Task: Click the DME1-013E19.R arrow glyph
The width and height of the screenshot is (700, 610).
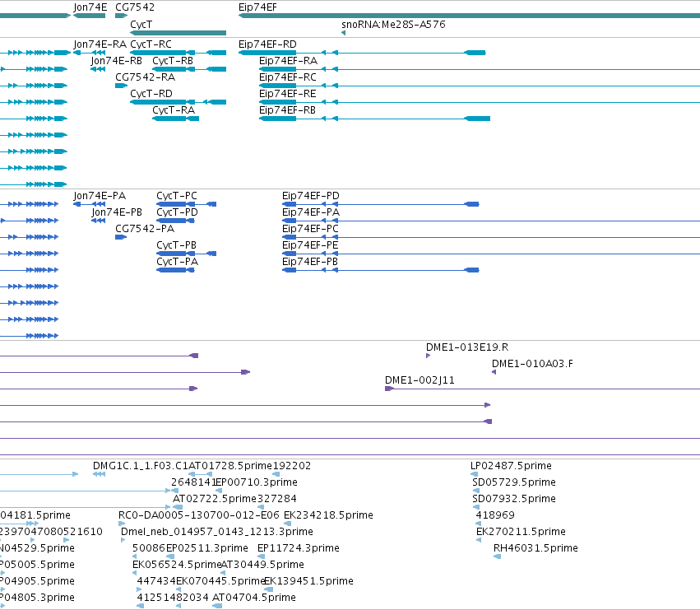Action: click(x=428, y=356)
